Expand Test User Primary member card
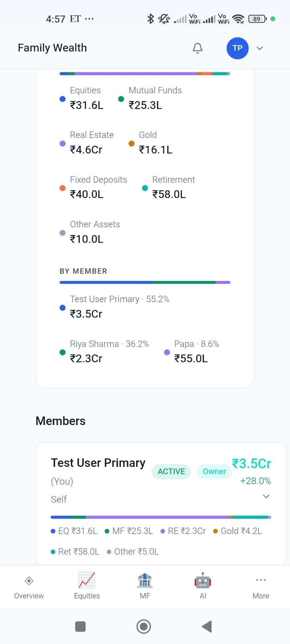 tap(266, 496)
